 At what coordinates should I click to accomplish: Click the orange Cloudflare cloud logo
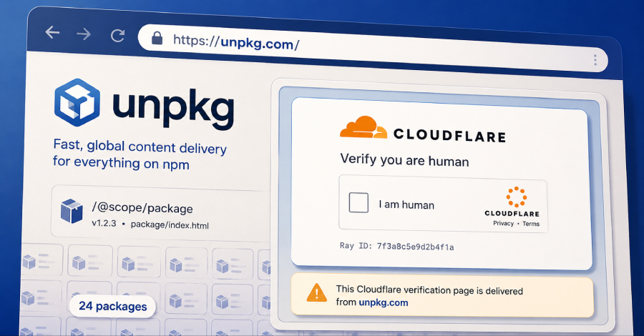coord(364,127)
